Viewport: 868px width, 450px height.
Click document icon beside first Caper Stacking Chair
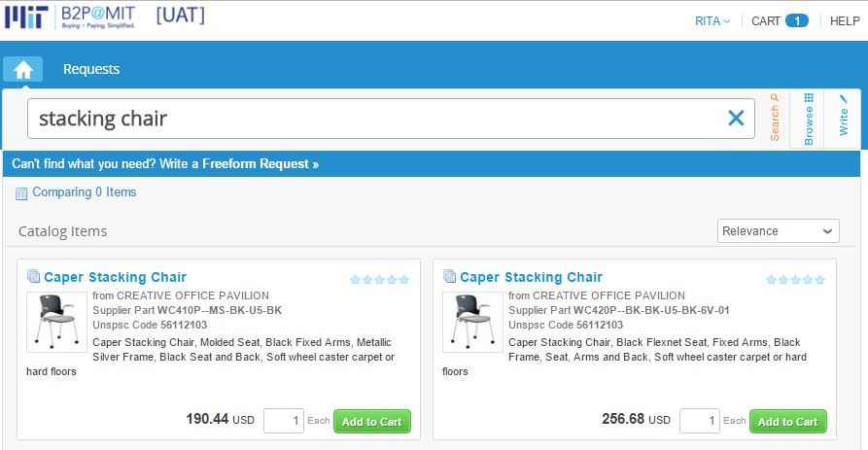33,277
